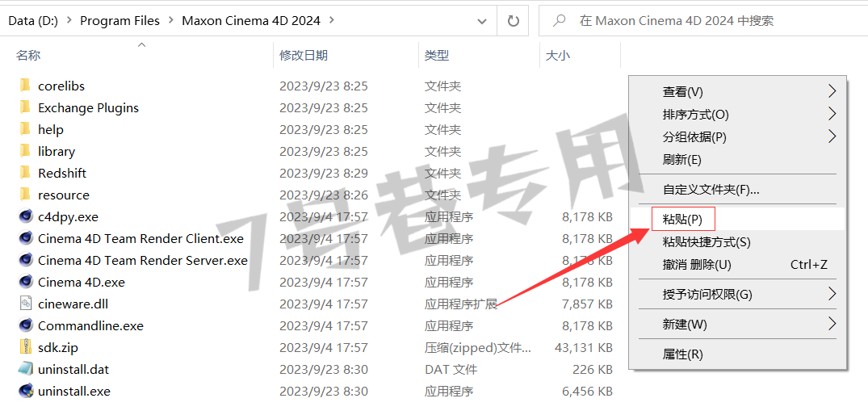This screenshot has width=868, height=415.
Task: Click the 压缩(zipped)文件... type cell
Action: point(478,347)
